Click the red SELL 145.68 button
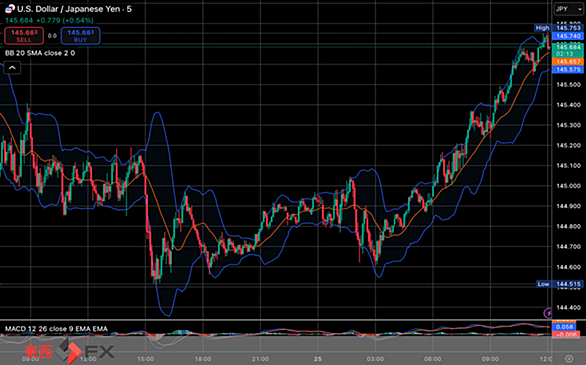This screenshot has height=365, width=586. tap(24, 36)
